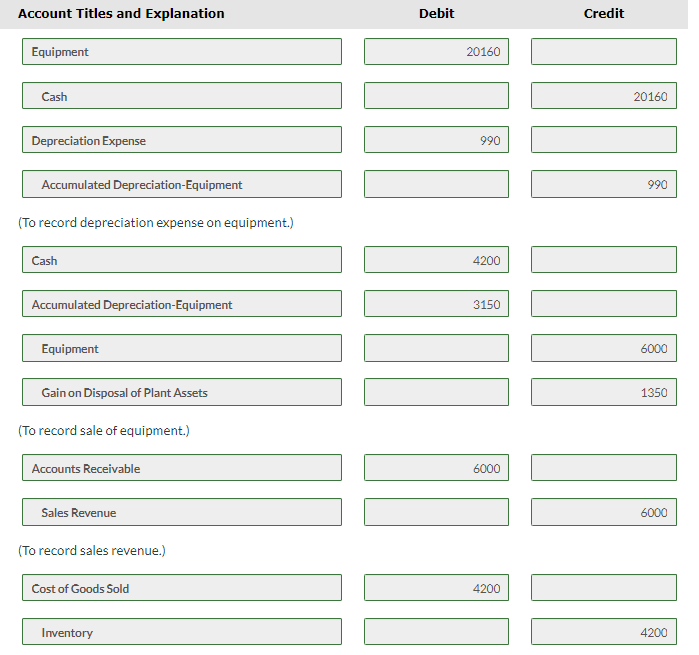Click the debit field in Cost of Goods Sold row
This screenshot has height=655, width=699.
click(x=436, y=588)
